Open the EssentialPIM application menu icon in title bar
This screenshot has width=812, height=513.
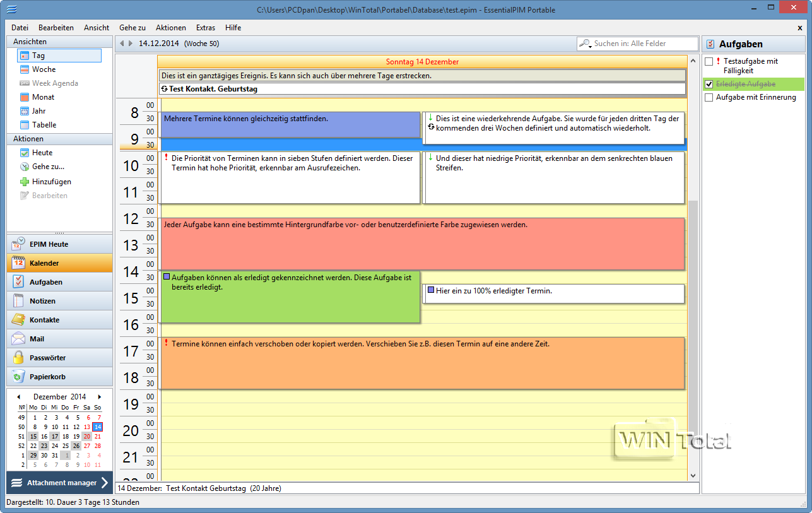(x=11, y=9)
